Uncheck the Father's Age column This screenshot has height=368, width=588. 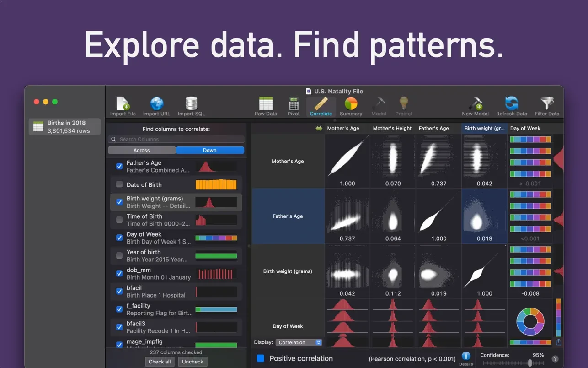pyautogui.click(x=119, y=166)
